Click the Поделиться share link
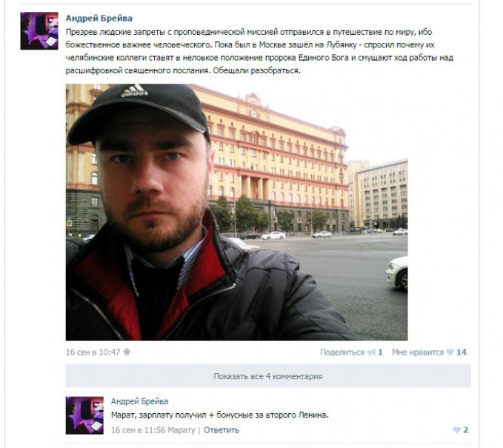503x448 pixels. pos(342,352)
